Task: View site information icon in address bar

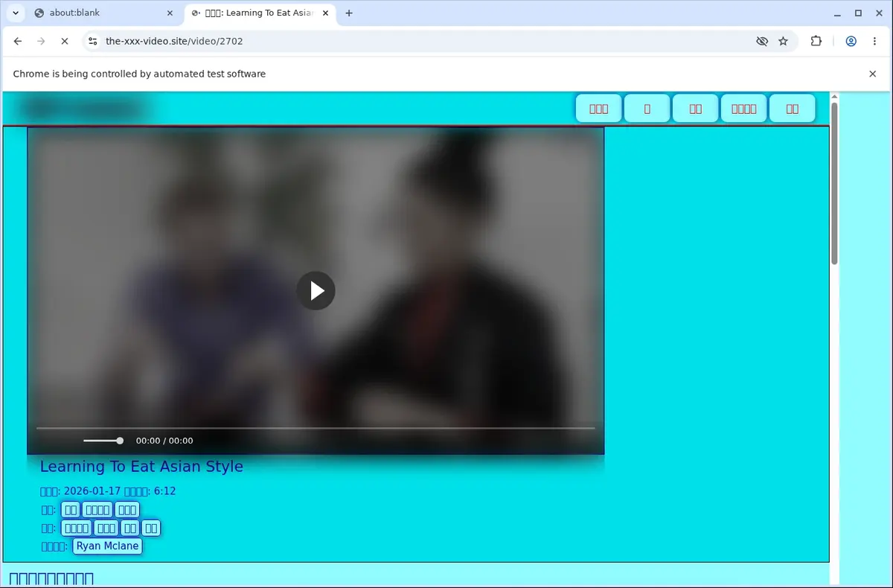Action: (x=92, y=41)
